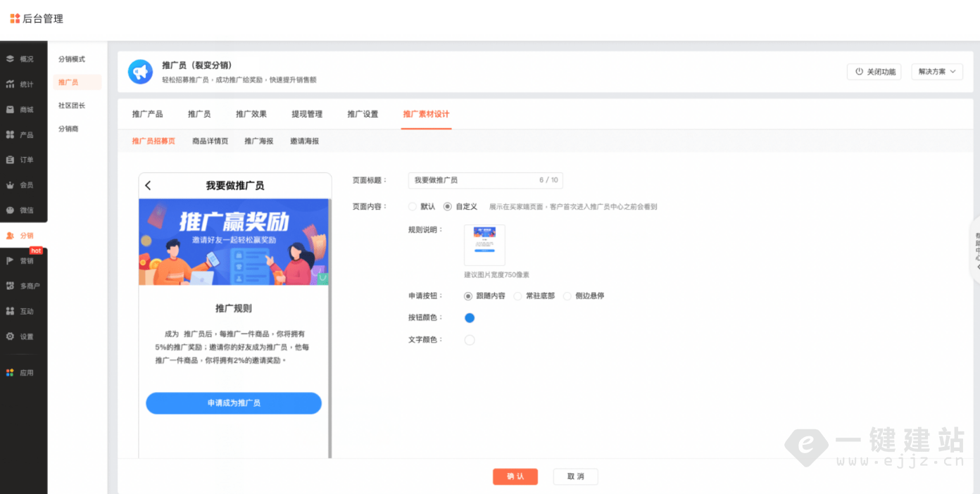Click the 关闭功能 button
Viewport: 980px width, 494px height.
875,72
